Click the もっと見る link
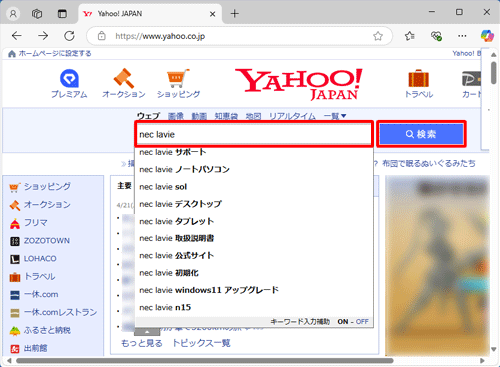This screenshot has width=500, height=367. pyautogui.click(x=142, y=343)
